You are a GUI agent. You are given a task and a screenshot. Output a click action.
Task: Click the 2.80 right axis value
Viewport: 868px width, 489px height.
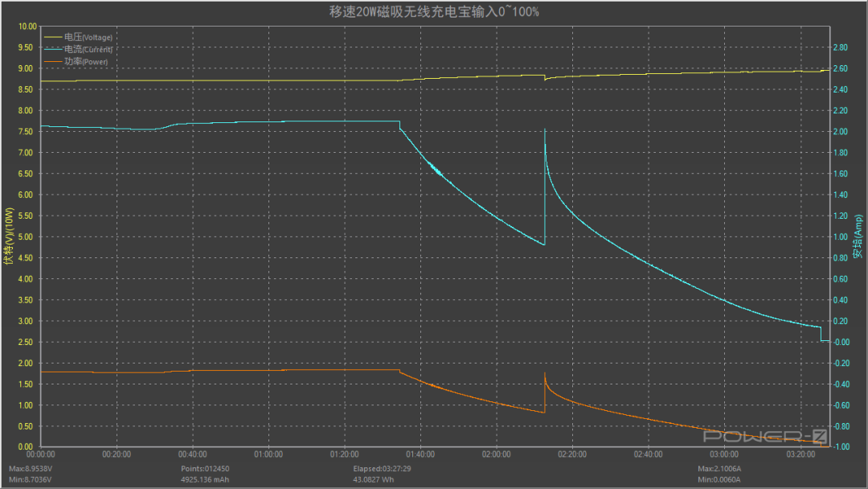(x=841, y=47)
